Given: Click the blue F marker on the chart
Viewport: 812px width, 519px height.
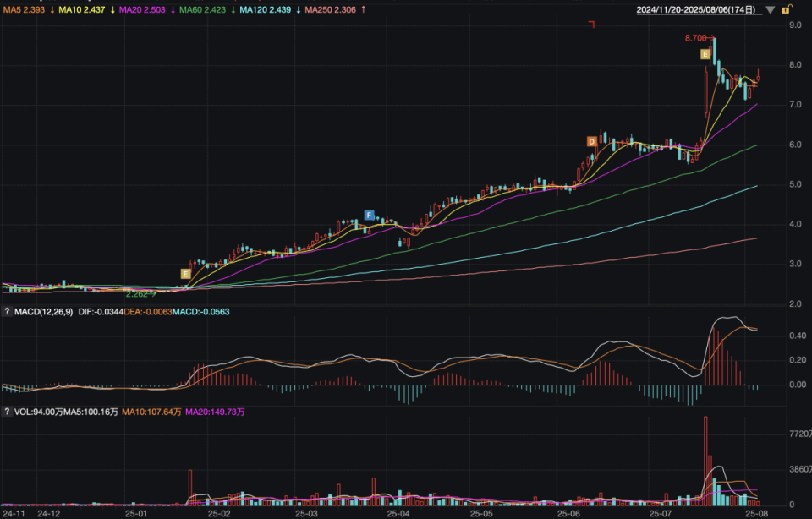Looking at the screenshot, I should click(369, 216).
